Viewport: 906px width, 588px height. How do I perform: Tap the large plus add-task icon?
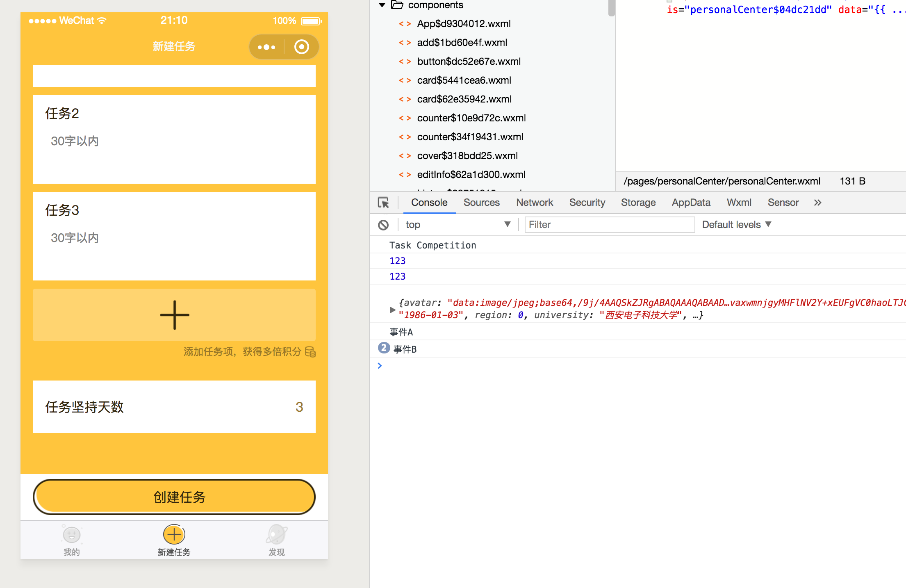click(x=175, y=315)
